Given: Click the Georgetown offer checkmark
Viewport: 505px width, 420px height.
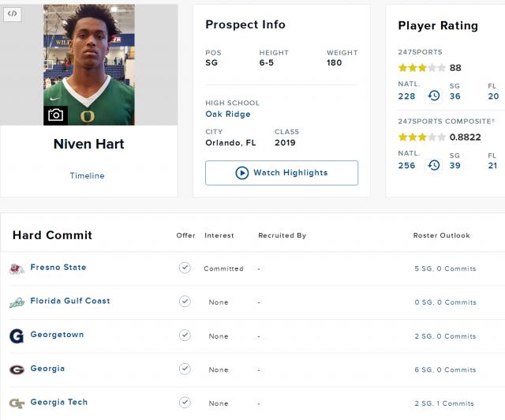Looking at the screenshot, I should coord(185,336).
